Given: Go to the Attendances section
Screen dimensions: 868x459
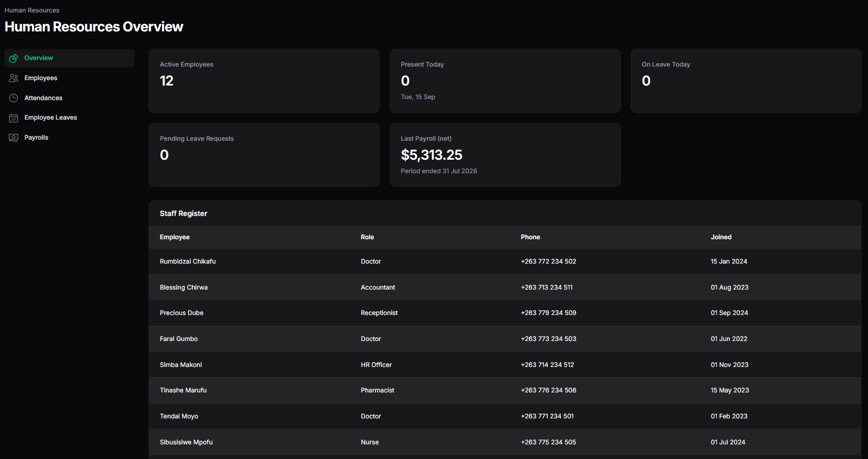Looking at the screenshot, I should click(x=69, y=98).
